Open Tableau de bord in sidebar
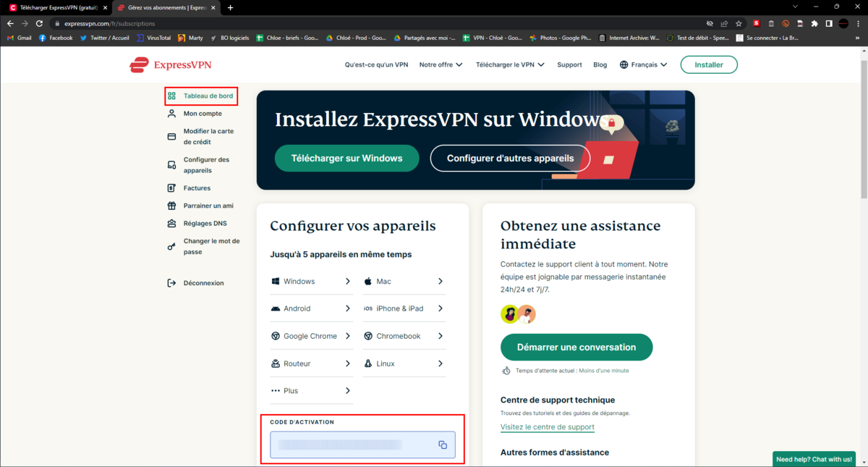Image resolution: width=868 pixels, height=467 pixels. pyautogui.click(x=200, y=96)
